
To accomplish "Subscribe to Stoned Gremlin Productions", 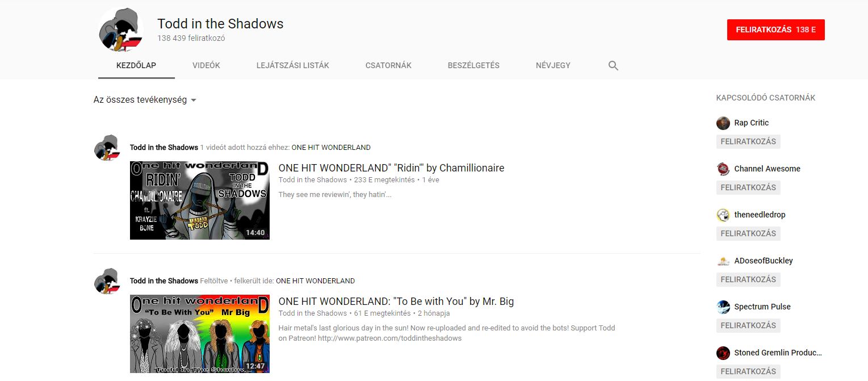I will click(748, 371).
